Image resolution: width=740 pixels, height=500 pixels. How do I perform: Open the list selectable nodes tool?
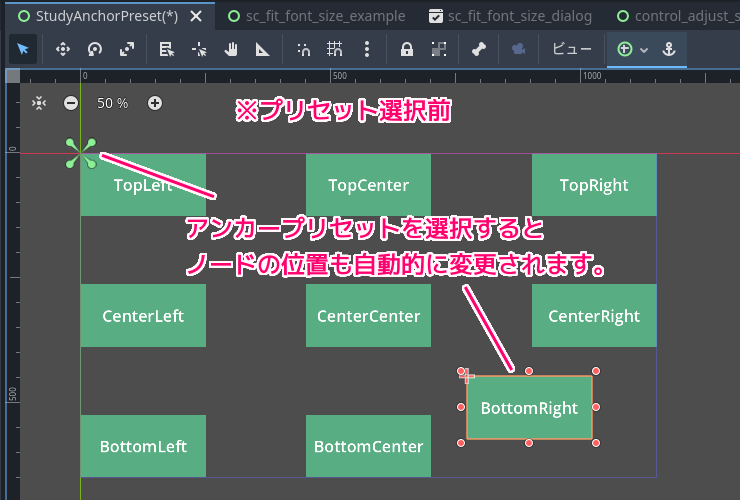pyautogui.click(x=167, y=49)
